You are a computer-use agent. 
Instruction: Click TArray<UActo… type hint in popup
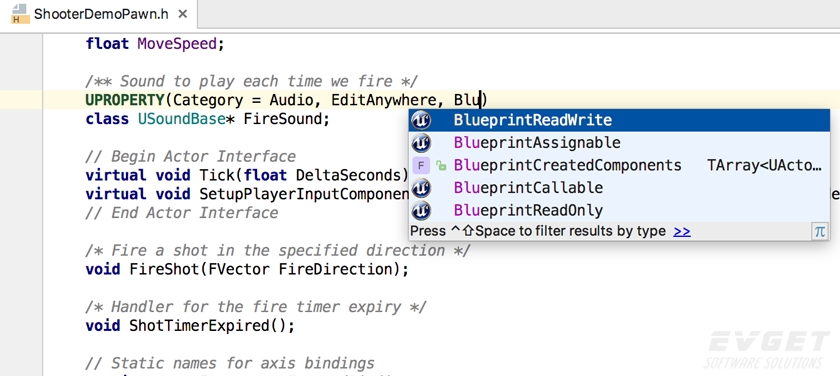pyautogui.click(x=764, y=166)
